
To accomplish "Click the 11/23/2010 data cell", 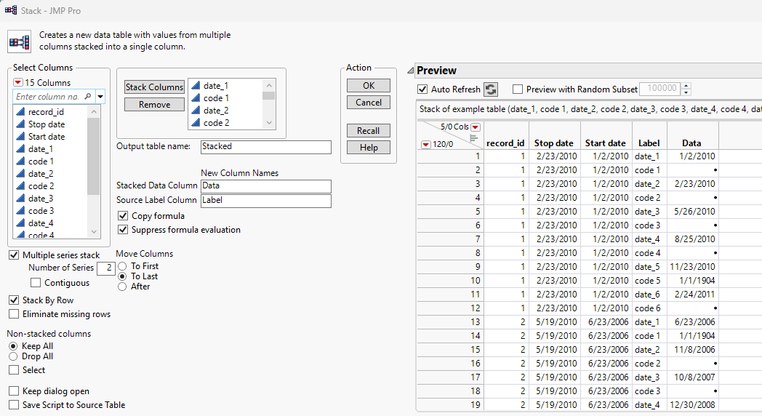I will tap(692, 267).
